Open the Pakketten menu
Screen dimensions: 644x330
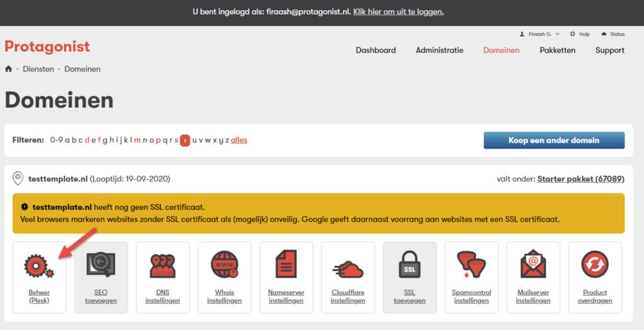click(x=557, y=50)
